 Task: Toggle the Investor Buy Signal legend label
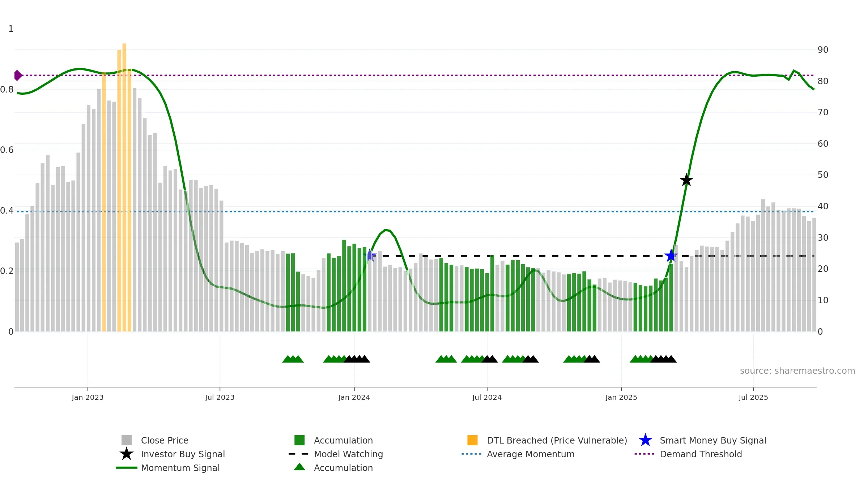click(x=183, y=454)
